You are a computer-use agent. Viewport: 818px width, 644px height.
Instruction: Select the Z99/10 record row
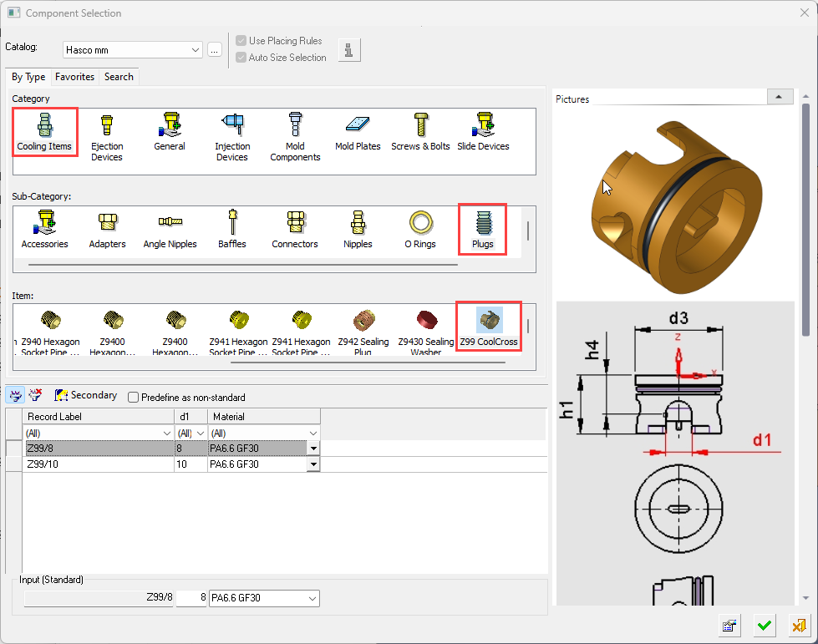100,464
